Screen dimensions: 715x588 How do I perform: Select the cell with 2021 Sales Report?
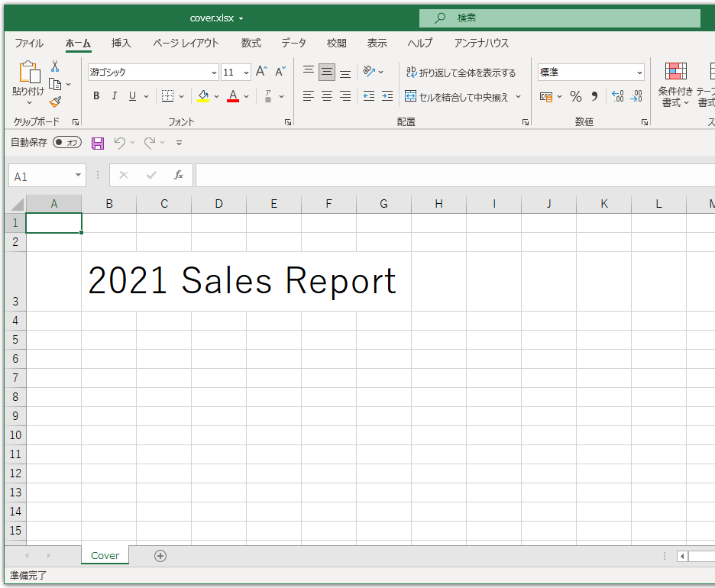point(246,282)
